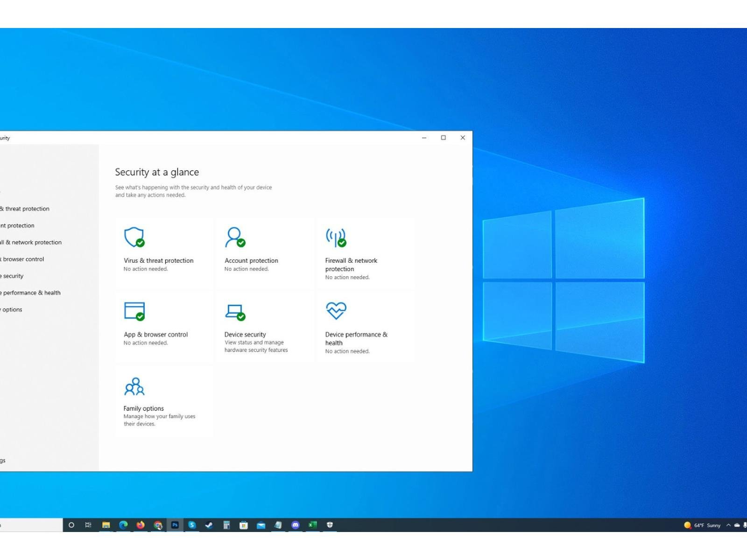747x560 pixels.
Task: Open Excel from the taskbar
Action: coord(312,525)
